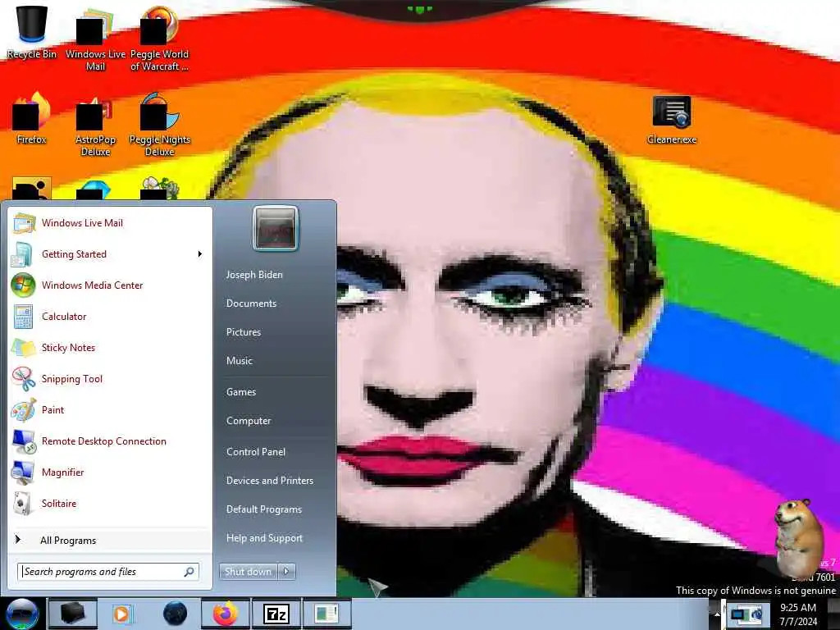Open Windows Live Mail desktop shortcut

click(95, 39)
